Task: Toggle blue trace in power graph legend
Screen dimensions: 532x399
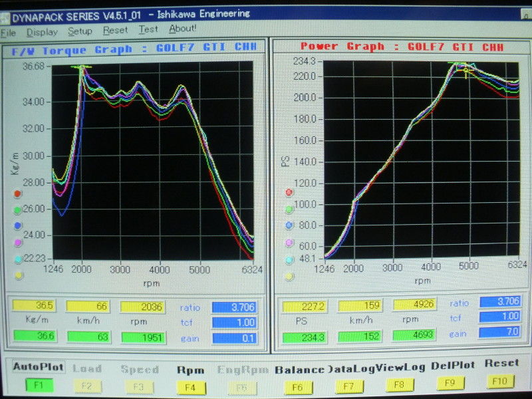Action: tap(289, 225)
